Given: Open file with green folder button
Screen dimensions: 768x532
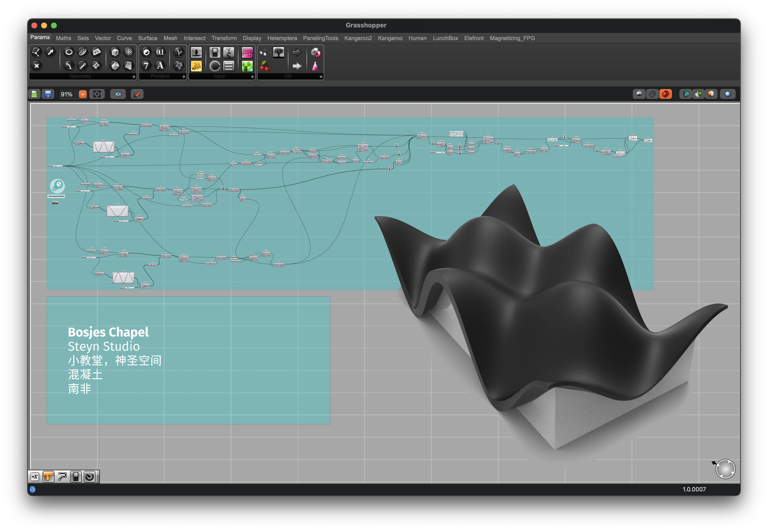Looking at the screenshot, I should (x=34, y=94).
